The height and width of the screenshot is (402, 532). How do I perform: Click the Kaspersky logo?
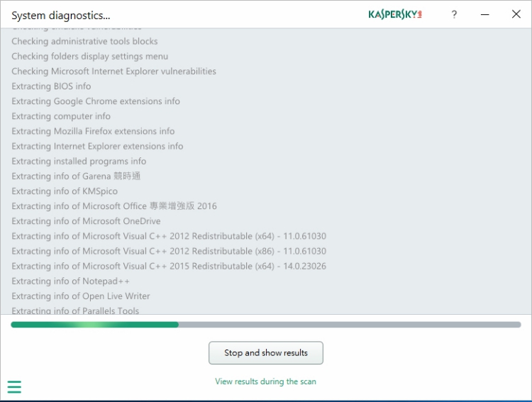395,14
